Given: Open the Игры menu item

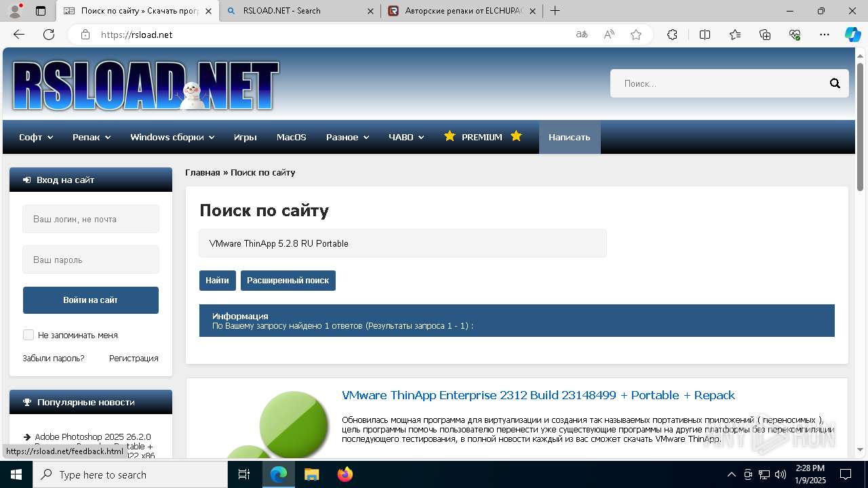Looking at the screenshot, I should [x=245, y=137].
